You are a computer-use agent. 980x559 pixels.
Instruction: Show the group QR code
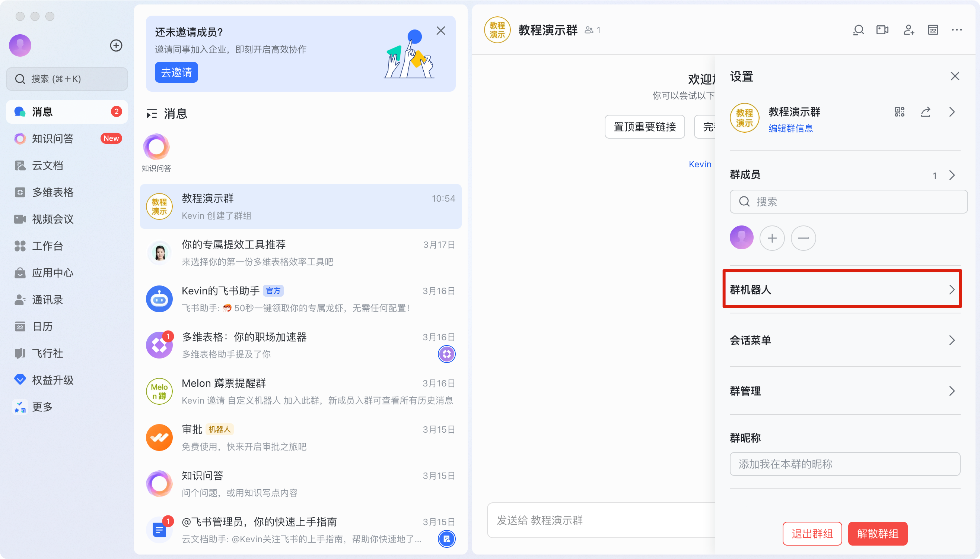coord(900,112)
